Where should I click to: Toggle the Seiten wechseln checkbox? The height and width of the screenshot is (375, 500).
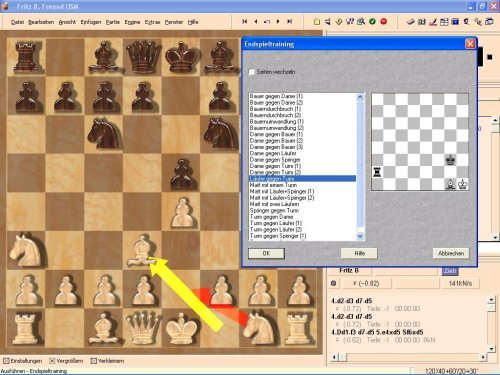(x=252, y=72)
